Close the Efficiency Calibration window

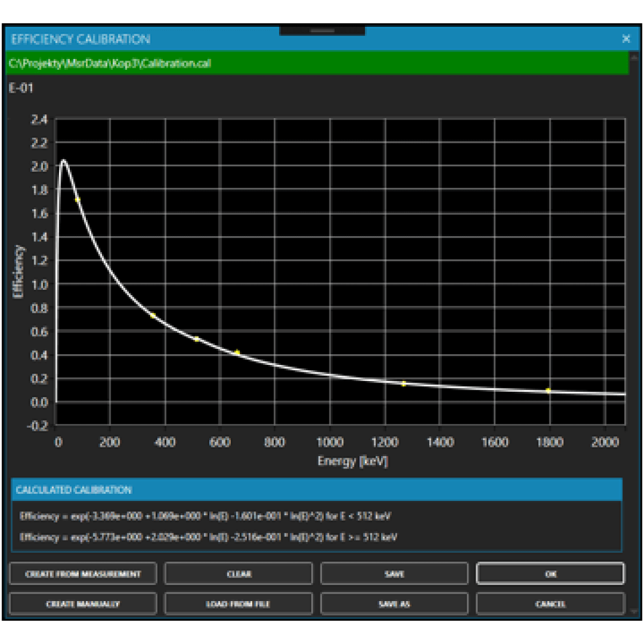pos(626,39)
